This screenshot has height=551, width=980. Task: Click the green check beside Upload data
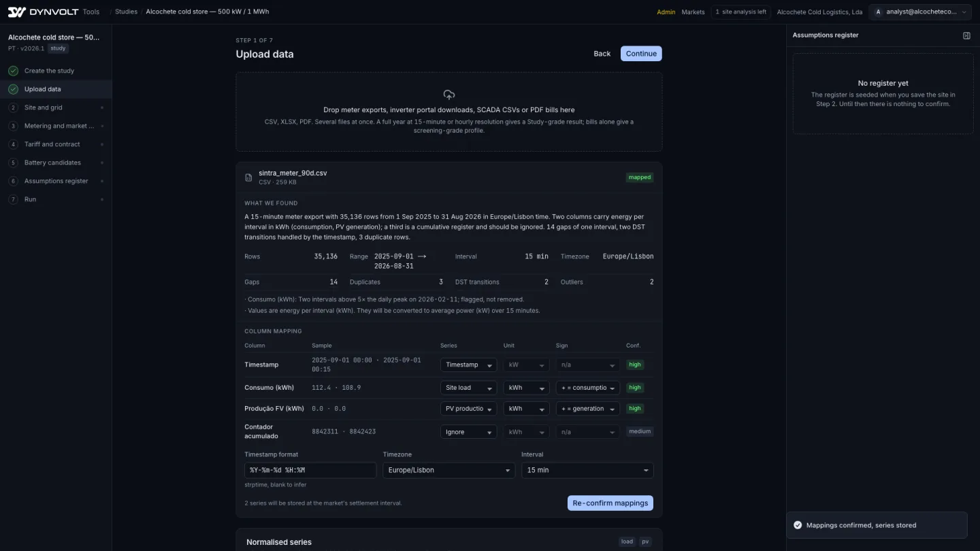click(x=13, y=89)
